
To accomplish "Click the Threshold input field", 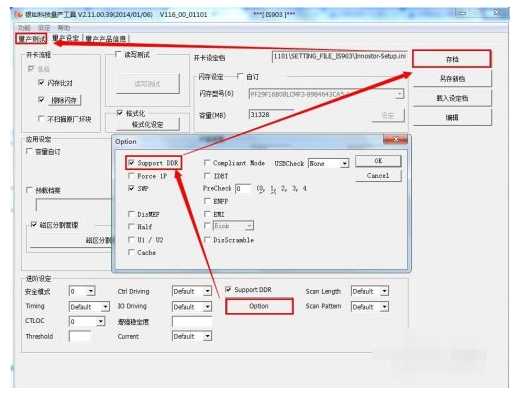I will (80, 336).
